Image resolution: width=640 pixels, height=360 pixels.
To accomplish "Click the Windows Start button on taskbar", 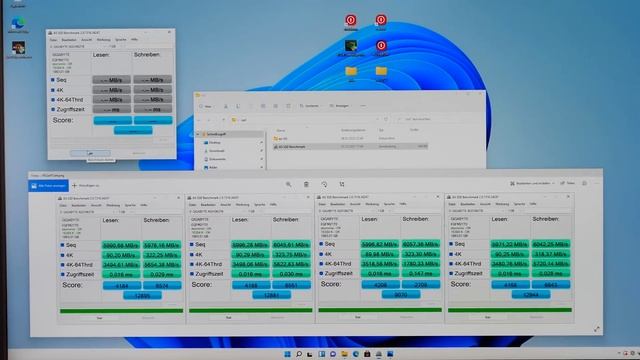I will (287, 353).
